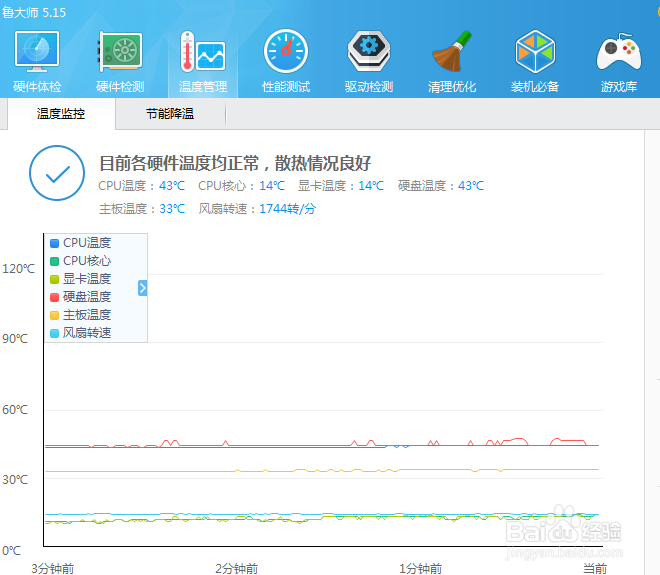Select the 温度管理 temperature management icon

[203, 61]
